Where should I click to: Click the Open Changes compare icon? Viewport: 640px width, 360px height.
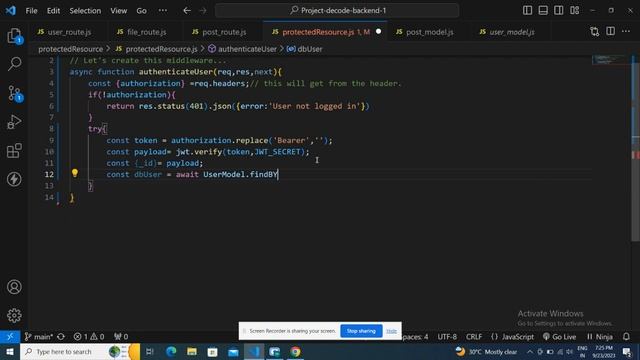[x=595, y=31]
